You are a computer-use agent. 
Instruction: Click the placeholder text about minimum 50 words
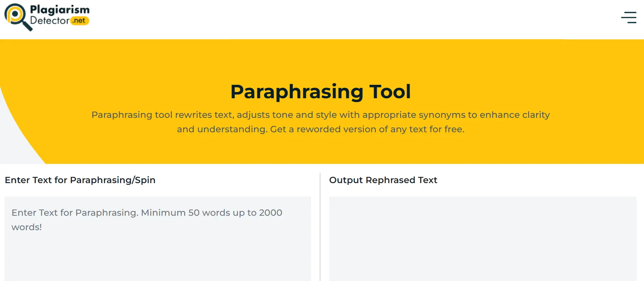coord(147,220)
